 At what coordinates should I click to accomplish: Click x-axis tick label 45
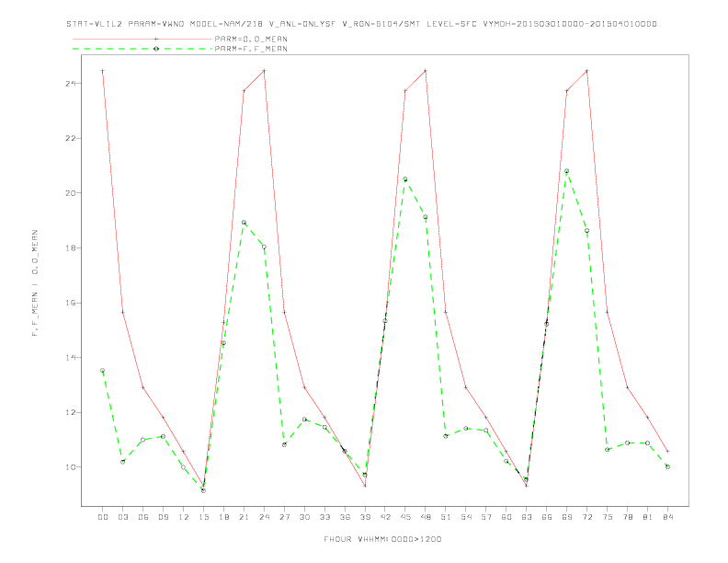[x=405, y=517]
